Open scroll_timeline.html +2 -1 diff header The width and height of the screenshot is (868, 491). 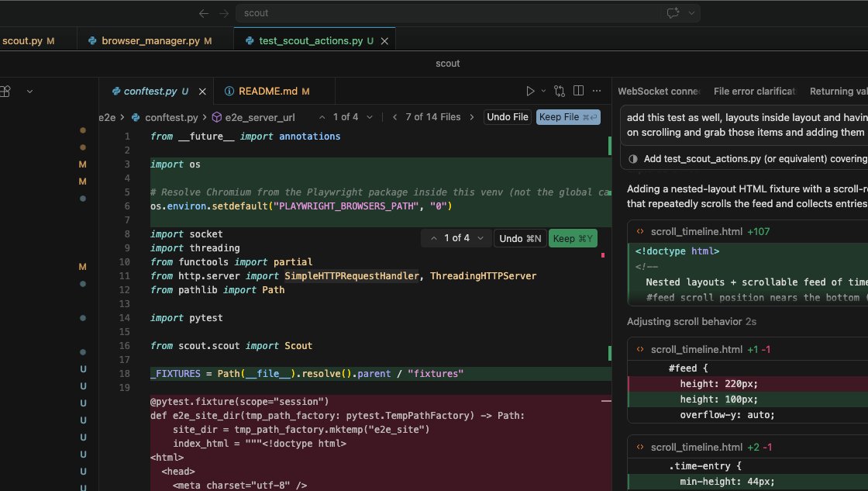click(748, 448)
